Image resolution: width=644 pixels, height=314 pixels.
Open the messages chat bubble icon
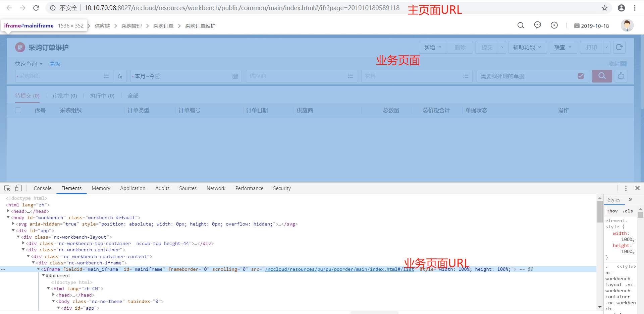537,25
